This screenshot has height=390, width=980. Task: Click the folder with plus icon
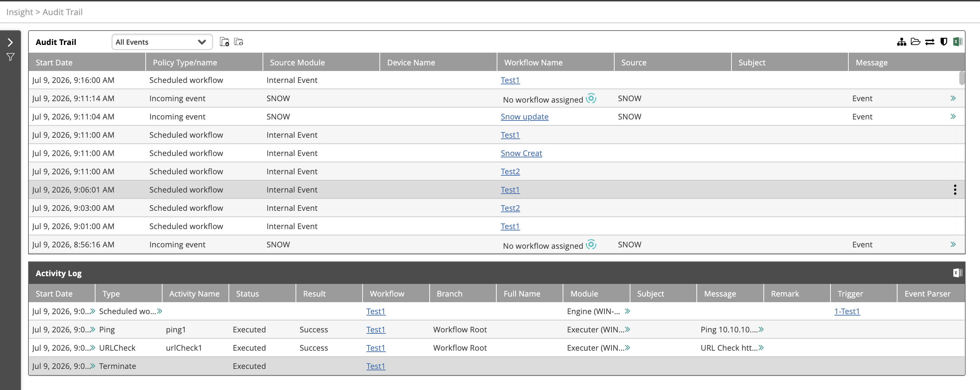[224, 42]
